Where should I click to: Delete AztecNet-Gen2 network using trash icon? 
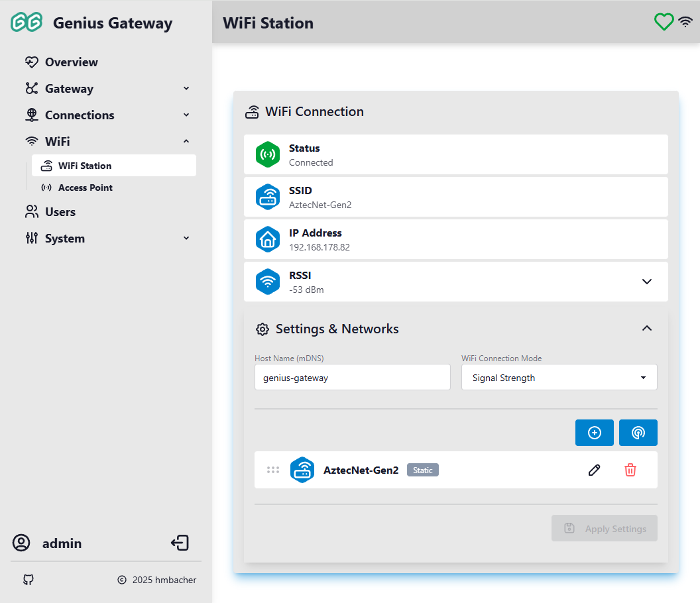click(x=630, y=470)
